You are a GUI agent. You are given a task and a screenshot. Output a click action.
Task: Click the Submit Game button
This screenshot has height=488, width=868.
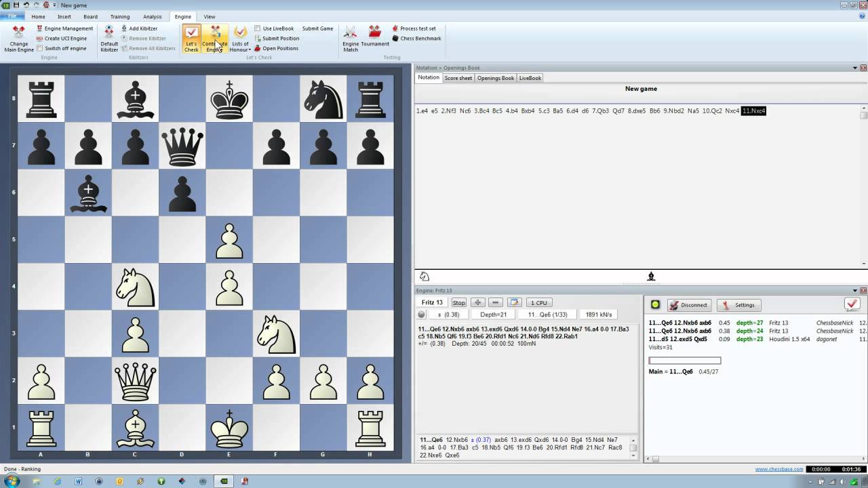tap(317, 28)
